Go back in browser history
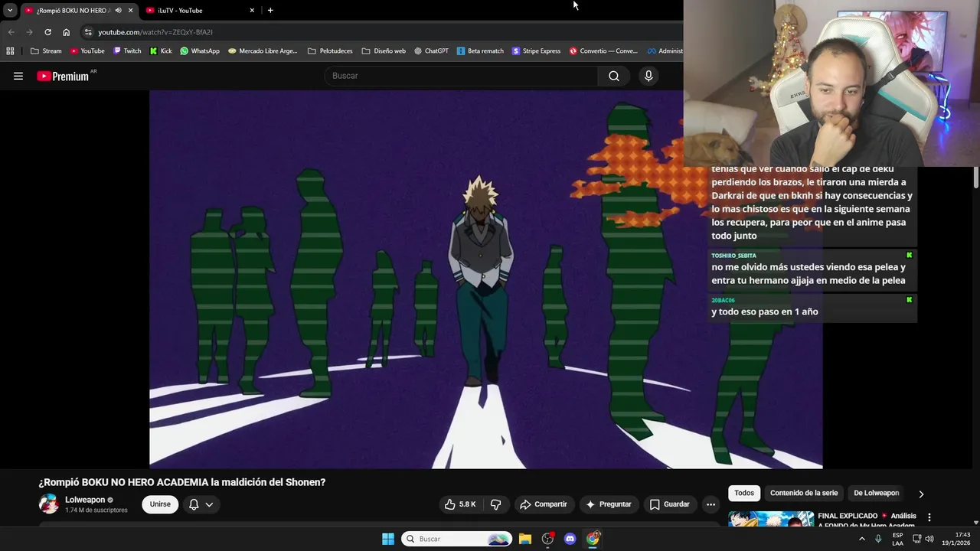This screenshot has width=980, height=551. 11,32
